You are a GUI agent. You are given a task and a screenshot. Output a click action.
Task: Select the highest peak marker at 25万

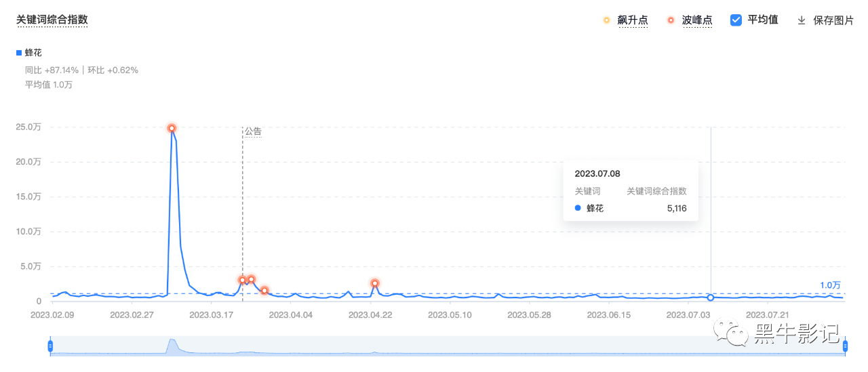(172, 128)
